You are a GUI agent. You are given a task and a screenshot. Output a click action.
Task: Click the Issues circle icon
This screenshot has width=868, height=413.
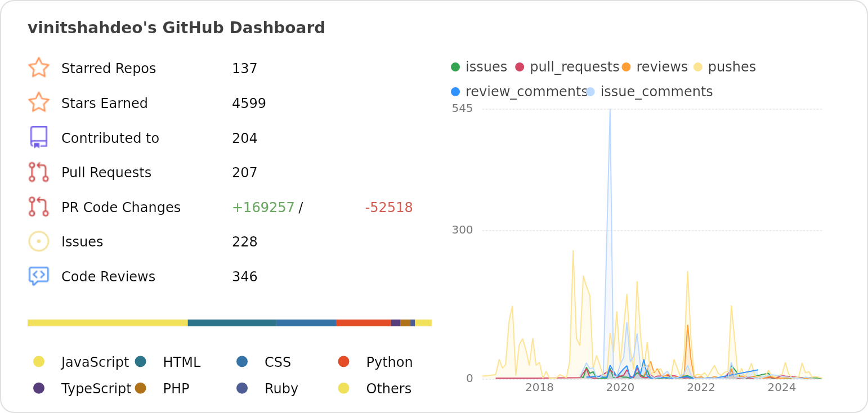(x=38, y=241)
